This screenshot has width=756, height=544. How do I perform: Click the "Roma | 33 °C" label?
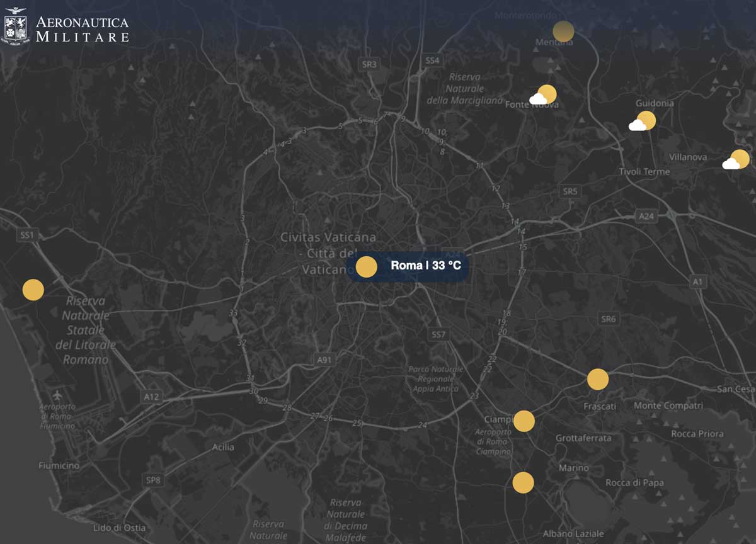(425, 266)
